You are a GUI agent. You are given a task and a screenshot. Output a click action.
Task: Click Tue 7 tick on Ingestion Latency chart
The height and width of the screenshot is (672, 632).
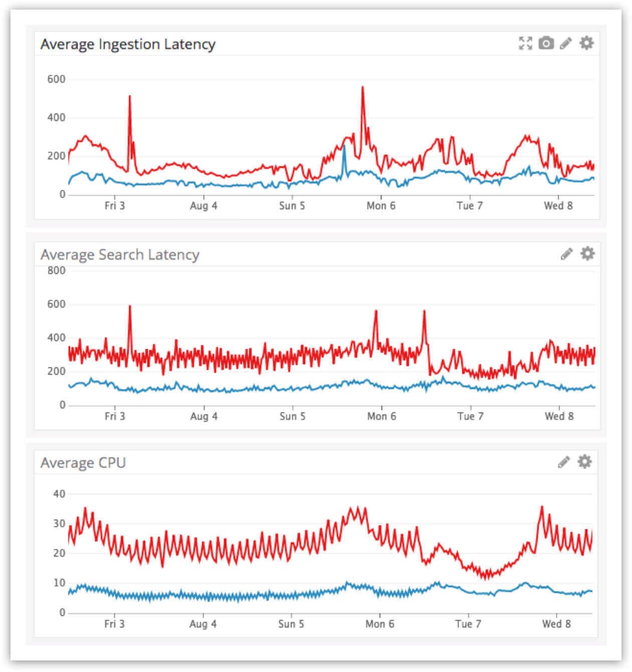[x=470, y=206]
